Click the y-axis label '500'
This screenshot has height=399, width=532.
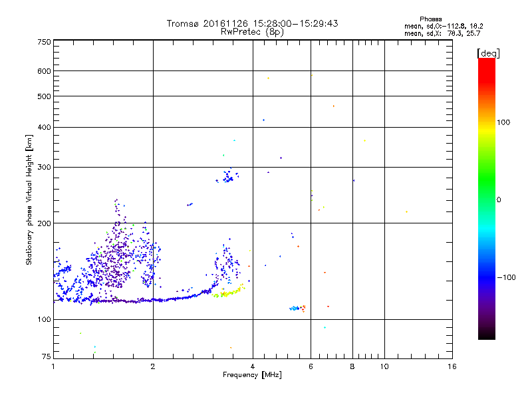[x=44, y=96]
